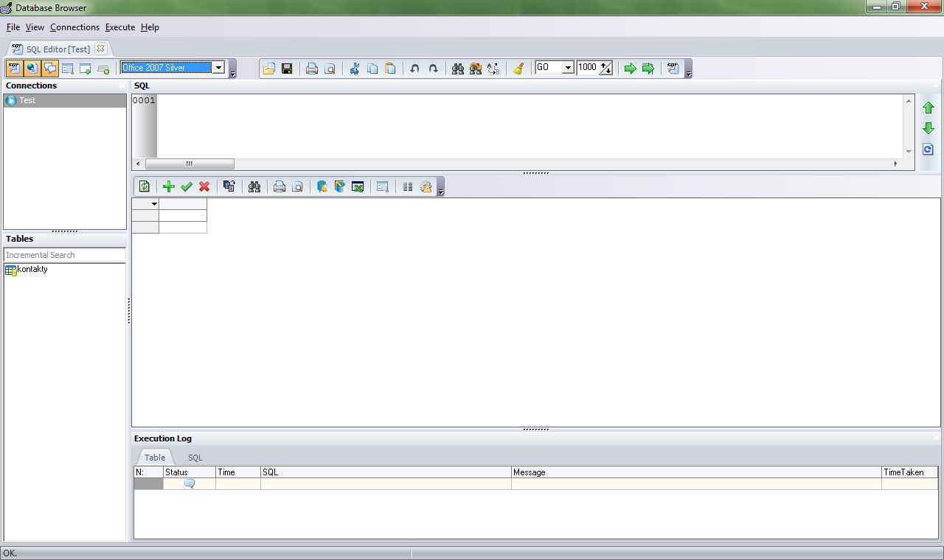Viewport: 944px width, 560px height.
Task: Toggle the SQL editor view button
Action: 15,68
